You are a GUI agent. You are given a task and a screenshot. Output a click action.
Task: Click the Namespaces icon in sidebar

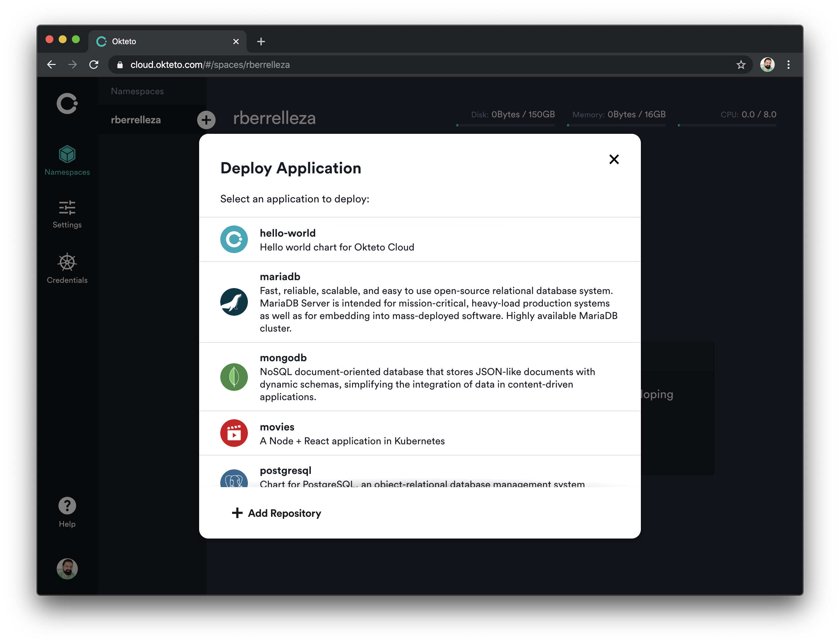pyautogui.click(x=67, y=154)
